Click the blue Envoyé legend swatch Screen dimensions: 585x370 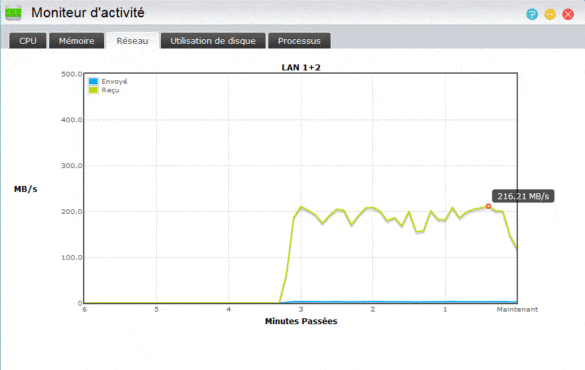point(93,81)
